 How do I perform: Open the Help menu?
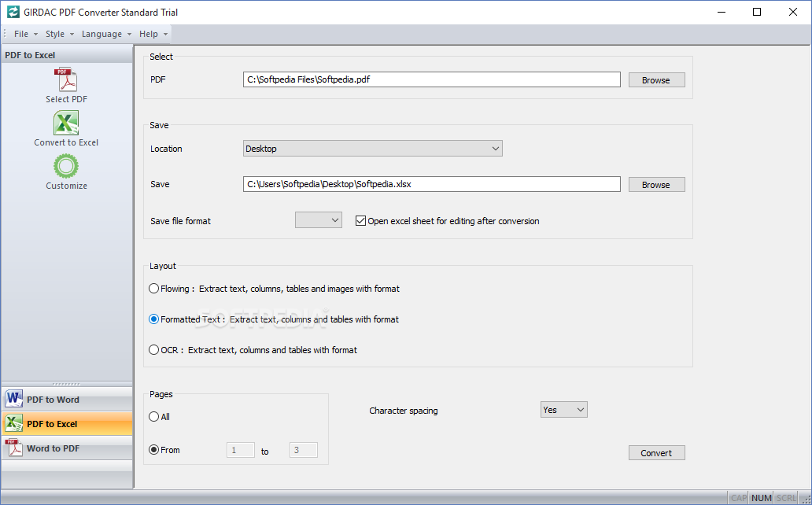pyautogui.click(x=153, y=34)
